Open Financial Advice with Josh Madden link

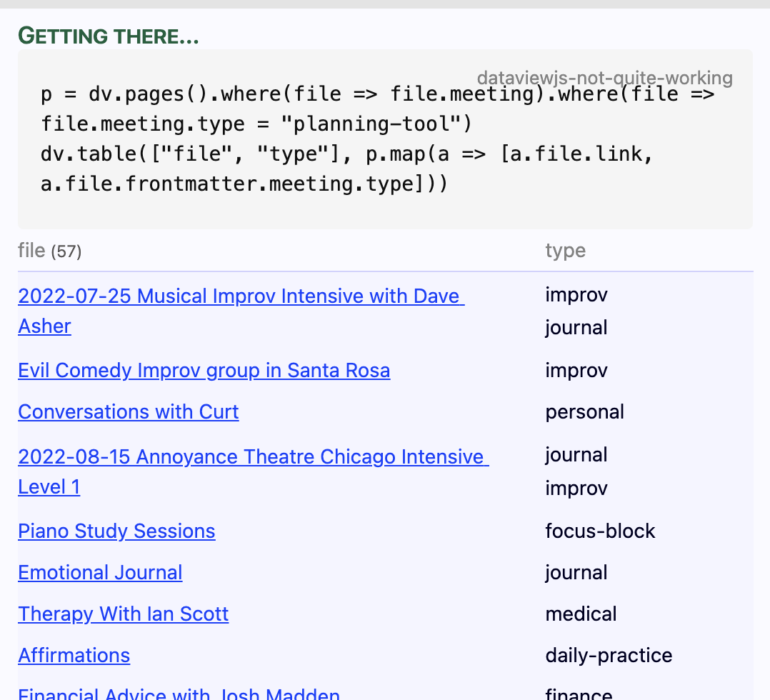pos(179,693)
